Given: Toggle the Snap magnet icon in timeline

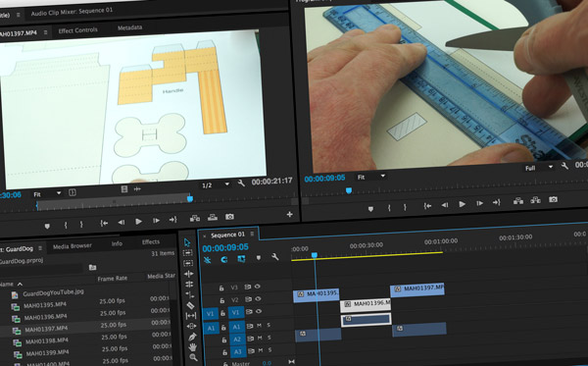Looking at the screenshot, I should (x=223, y=259).
